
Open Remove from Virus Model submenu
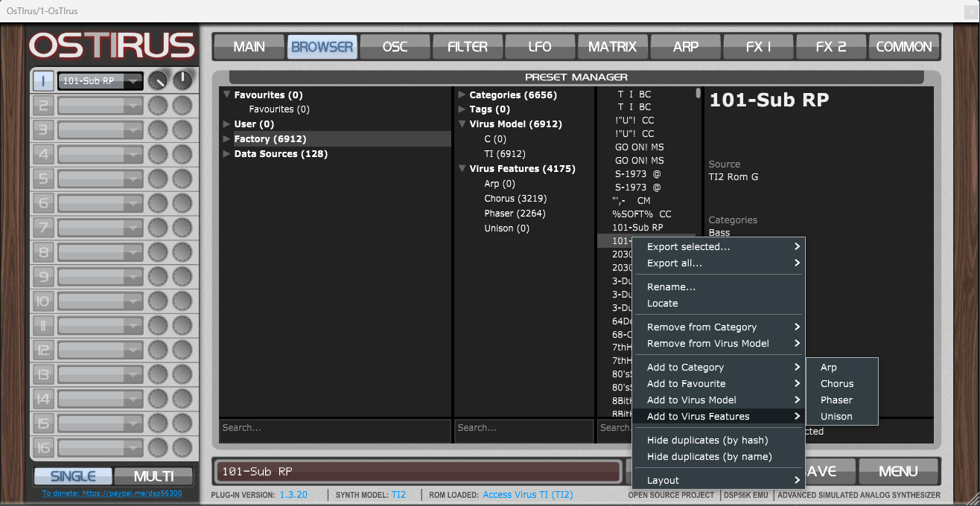(718, 343)
